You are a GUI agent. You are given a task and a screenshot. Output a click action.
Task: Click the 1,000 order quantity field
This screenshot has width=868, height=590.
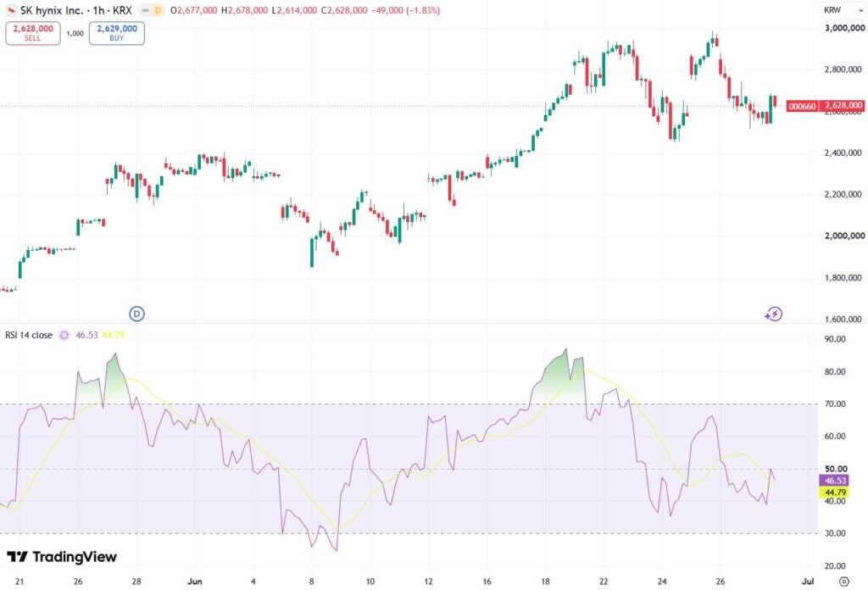[x=75, y=33]
